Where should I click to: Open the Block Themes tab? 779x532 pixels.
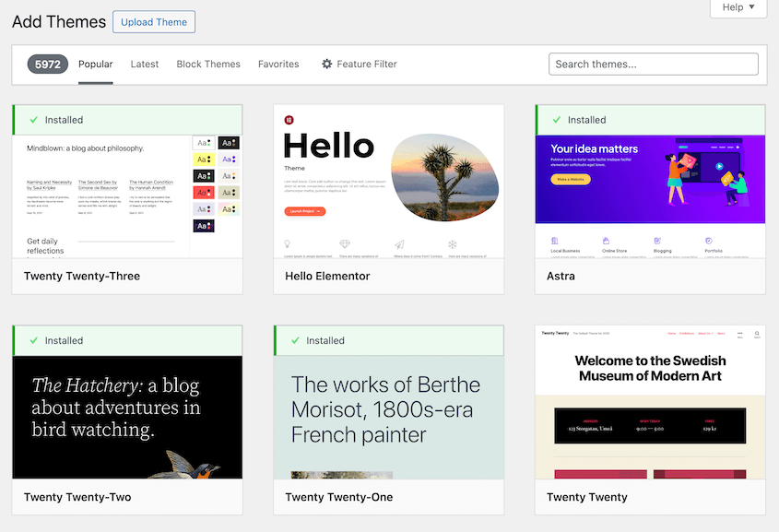tap(208, 64)
